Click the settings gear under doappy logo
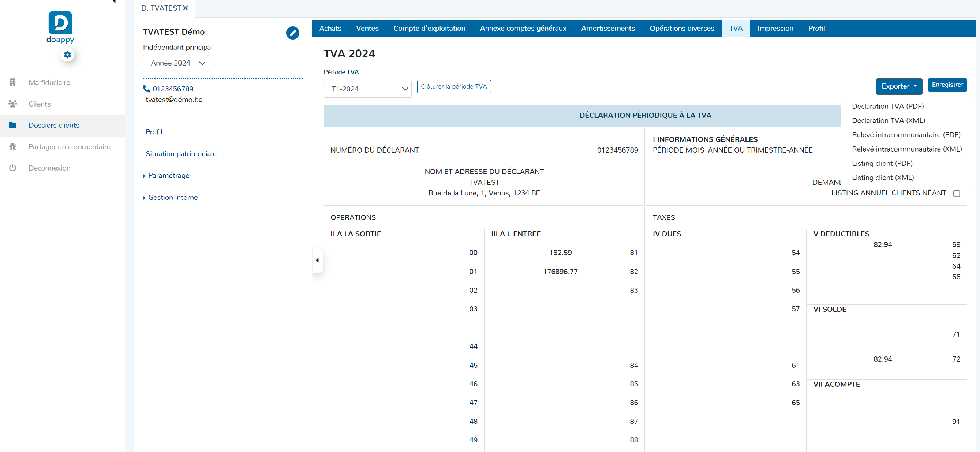The image size is (980, 452). tap(67, 55)
